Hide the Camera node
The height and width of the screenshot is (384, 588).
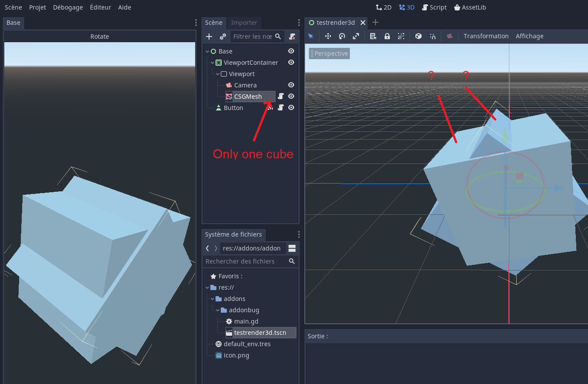click(x=291, y=85)
